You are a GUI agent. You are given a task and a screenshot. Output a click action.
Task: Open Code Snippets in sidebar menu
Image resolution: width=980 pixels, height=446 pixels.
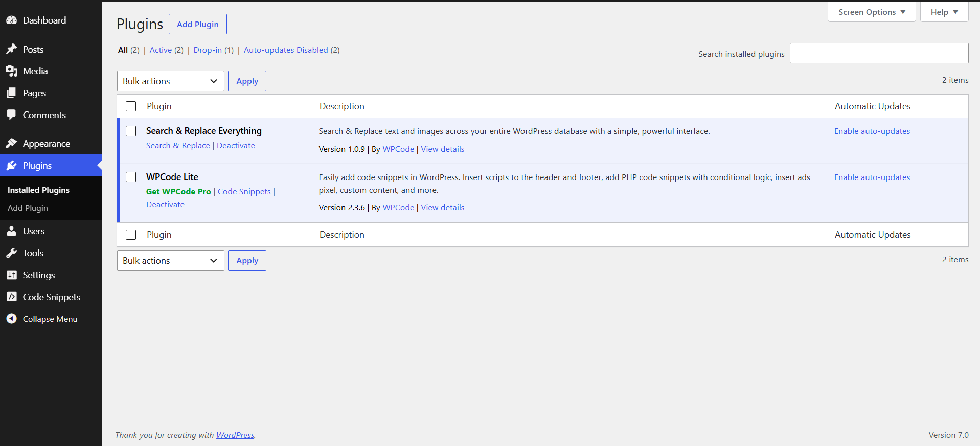click(51, 297)
